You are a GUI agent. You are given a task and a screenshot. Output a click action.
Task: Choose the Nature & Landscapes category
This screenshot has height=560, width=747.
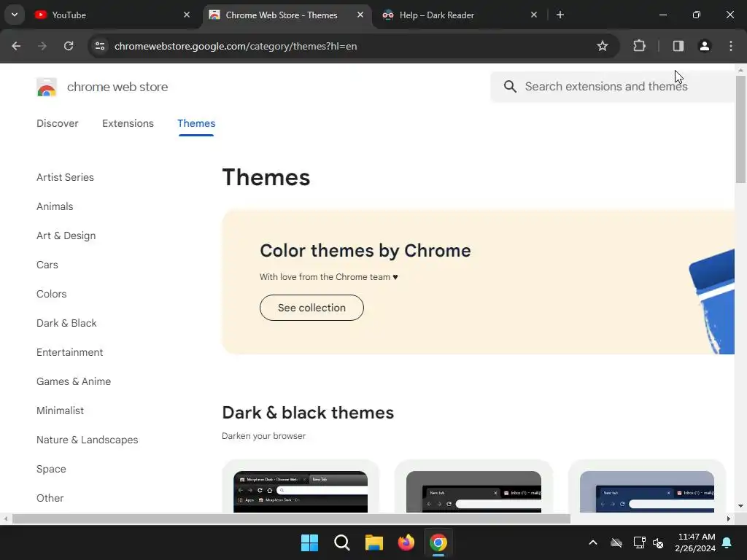coord(88,440)
